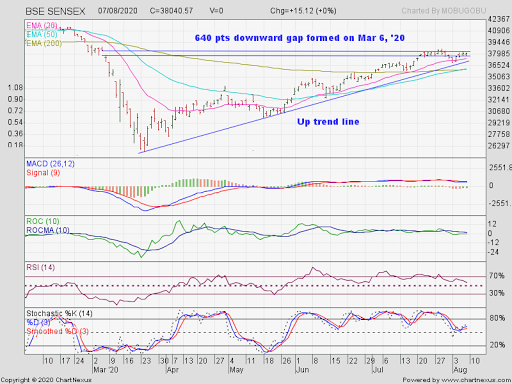Click the MACD zero-level axis label
The height and width of the screenshot is (384, 512).
coord(491,185)
